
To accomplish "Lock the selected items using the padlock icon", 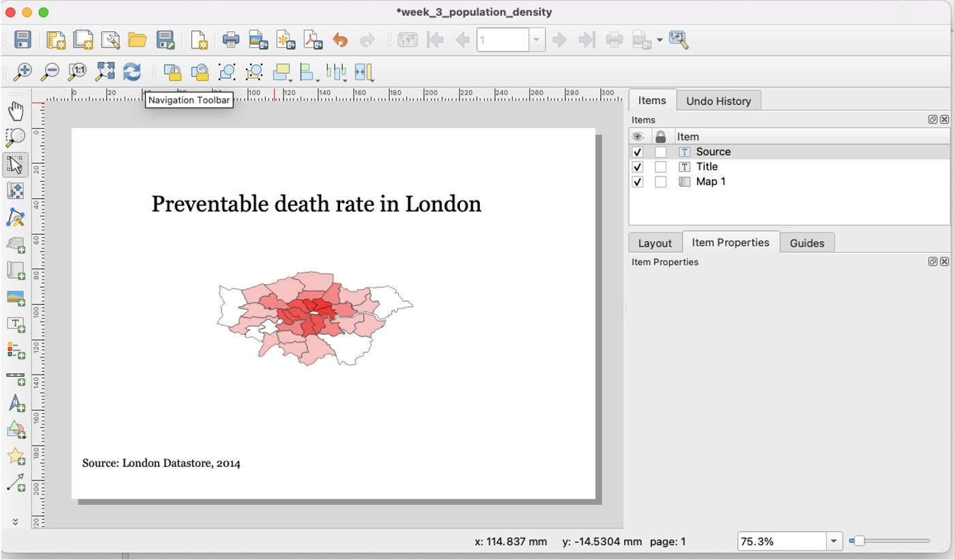I will coord(174,72).
